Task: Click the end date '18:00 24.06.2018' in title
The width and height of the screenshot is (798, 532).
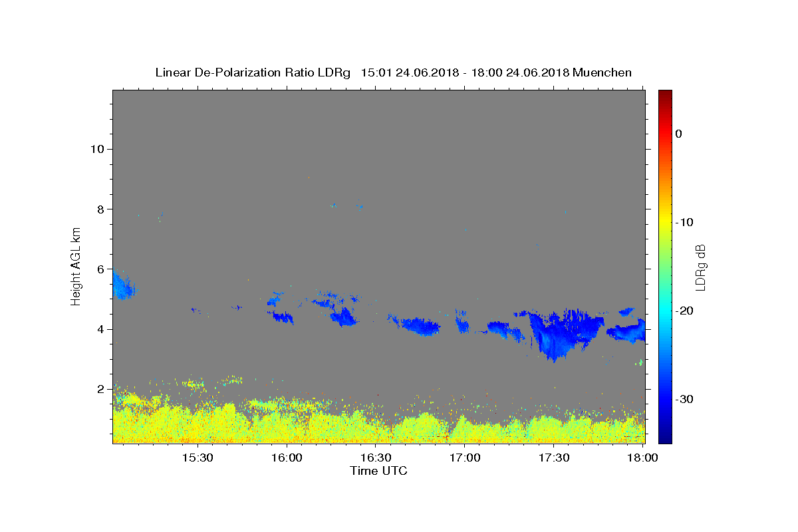Action: [x=520, y=72]
